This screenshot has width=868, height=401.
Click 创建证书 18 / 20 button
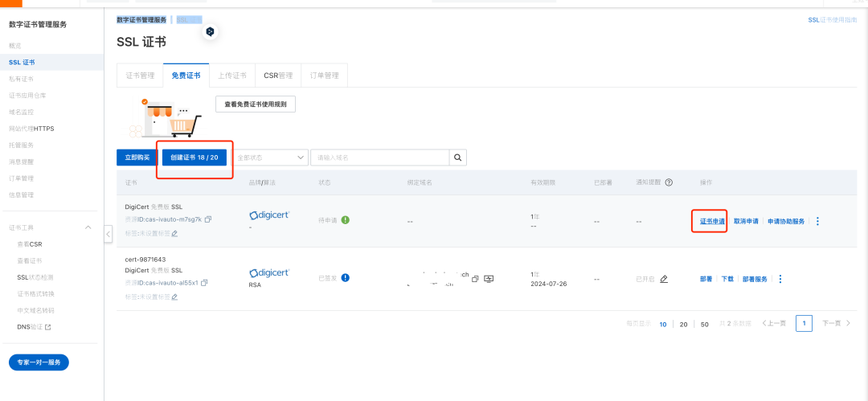point(194,158)
